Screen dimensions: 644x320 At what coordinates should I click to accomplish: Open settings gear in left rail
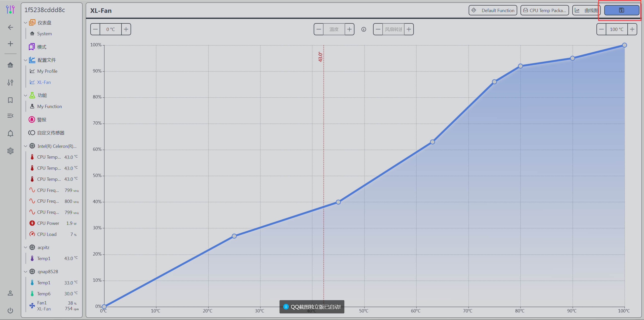(x=10, y=151)
